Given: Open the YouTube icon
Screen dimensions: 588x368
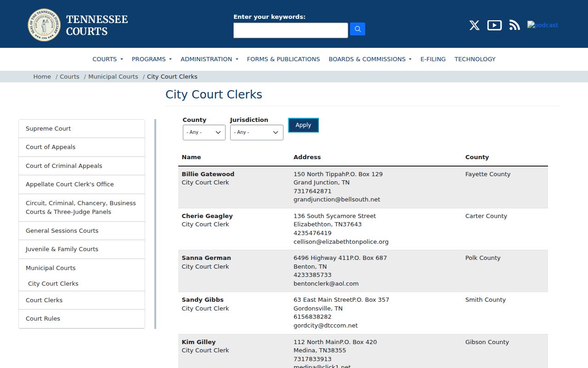Looking at the screenshot, I should [494, 25].
